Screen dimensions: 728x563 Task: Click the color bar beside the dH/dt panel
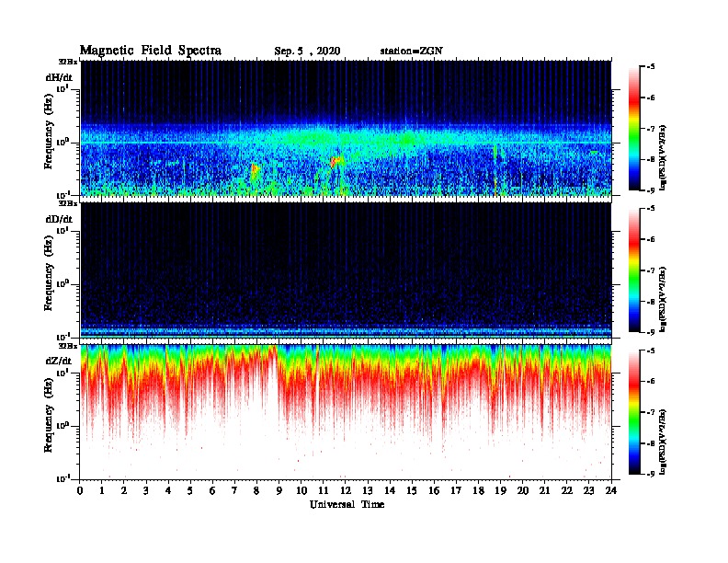[634, 129]
